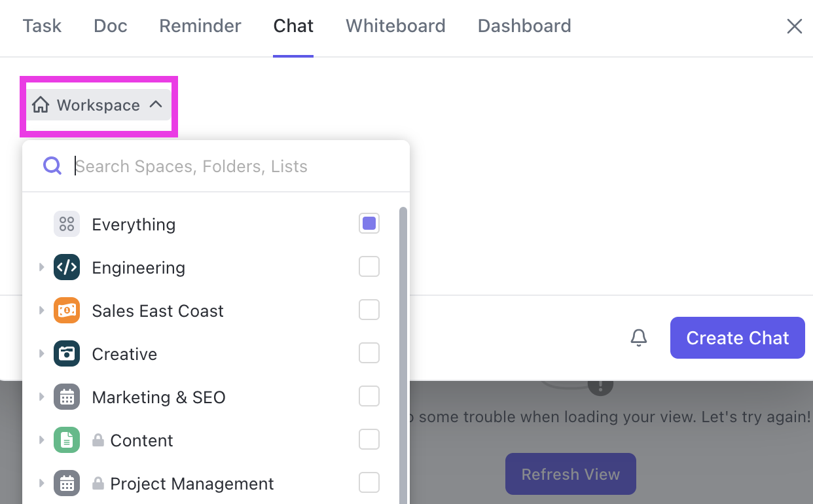Click the Content space document icon

(67, 440)
